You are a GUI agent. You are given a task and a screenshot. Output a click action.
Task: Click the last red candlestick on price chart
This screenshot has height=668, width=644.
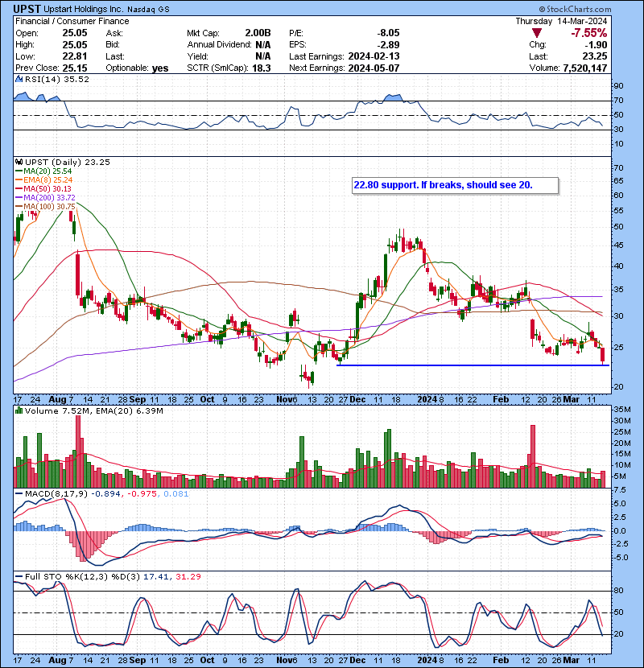coord(603,354)
